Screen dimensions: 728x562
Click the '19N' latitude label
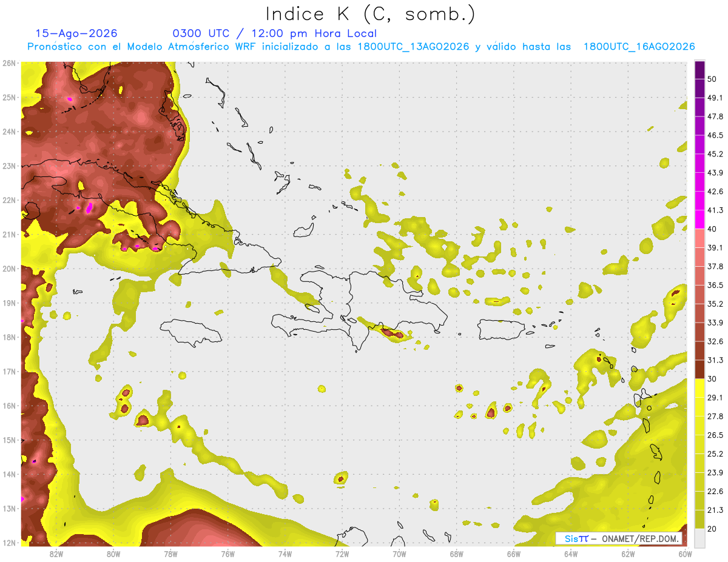(9, 303)
